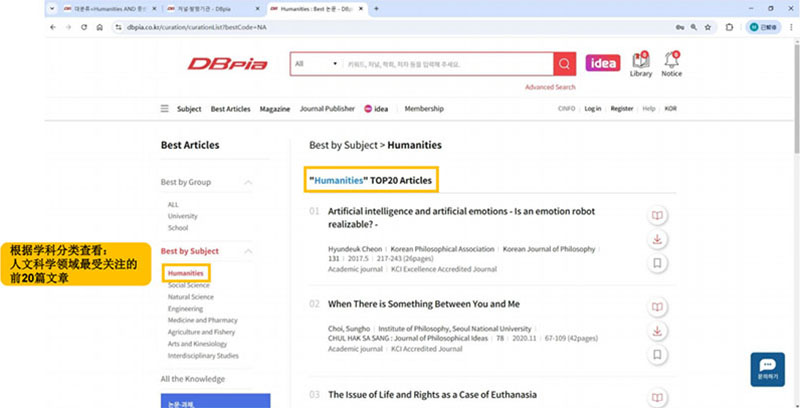The image size is (800, 408).
Task: Select Engineering subject
Action: (185, 309)
